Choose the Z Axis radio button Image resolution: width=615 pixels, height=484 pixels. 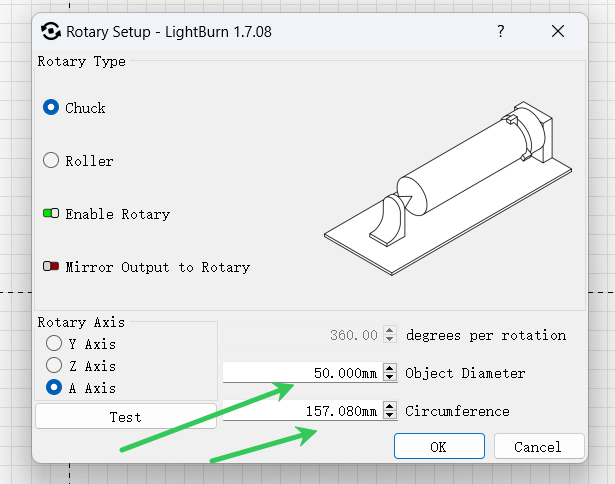pyautogui.click(x=54, y=365)
